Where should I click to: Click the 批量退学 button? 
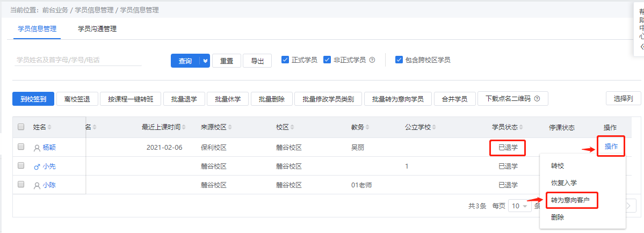184,99
